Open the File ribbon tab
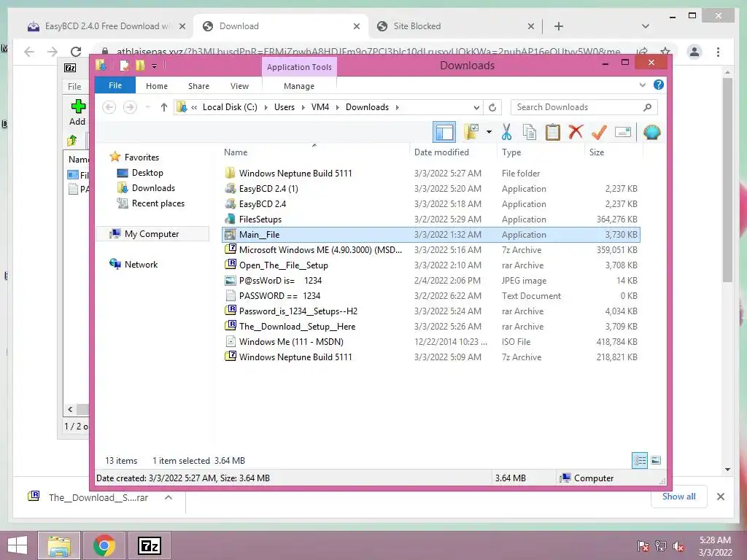 [x=115, y=85]
